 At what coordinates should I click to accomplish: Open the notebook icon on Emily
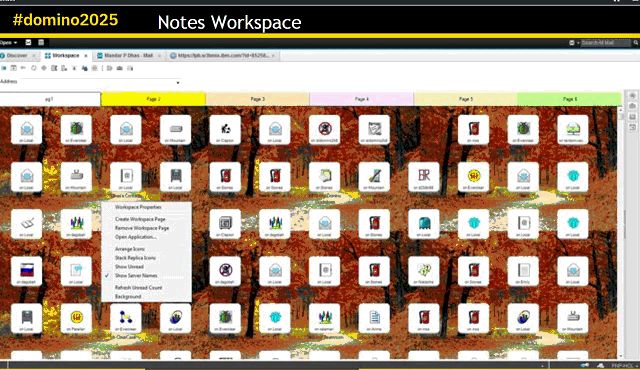point(523,271)
